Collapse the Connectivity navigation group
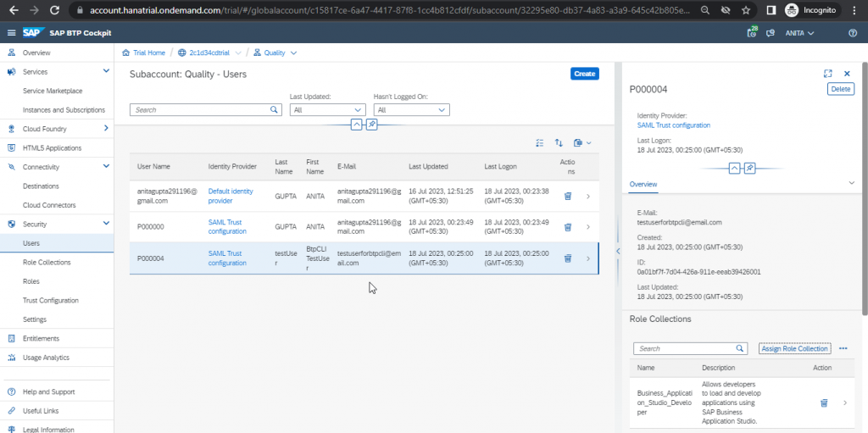Screen dimensions: 868x433 (x=106, y=167)
